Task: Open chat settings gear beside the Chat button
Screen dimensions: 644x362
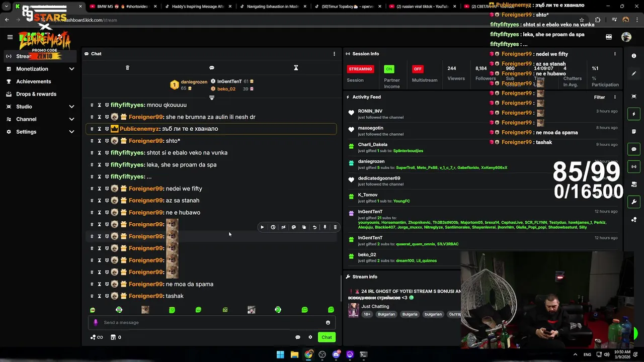Action: [310, 337]
